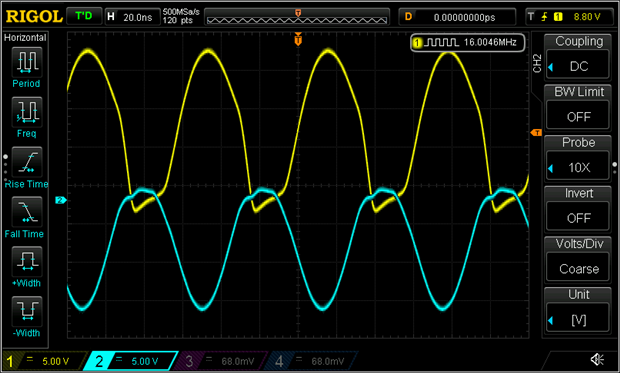Click the H 20.0ns timebase field
The width and height of the screenshot is (620, 373).
click(x=132, y=17)
